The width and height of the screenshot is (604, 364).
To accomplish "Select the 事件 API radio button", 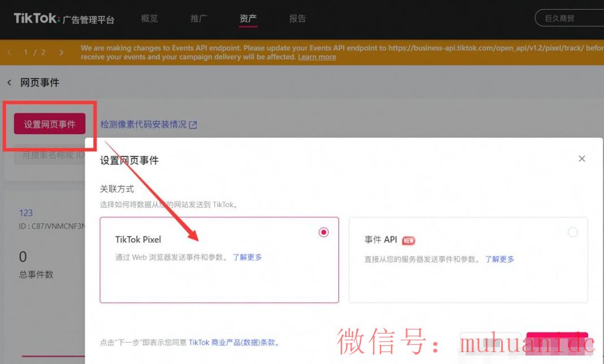I will click(x=573, y=233).
